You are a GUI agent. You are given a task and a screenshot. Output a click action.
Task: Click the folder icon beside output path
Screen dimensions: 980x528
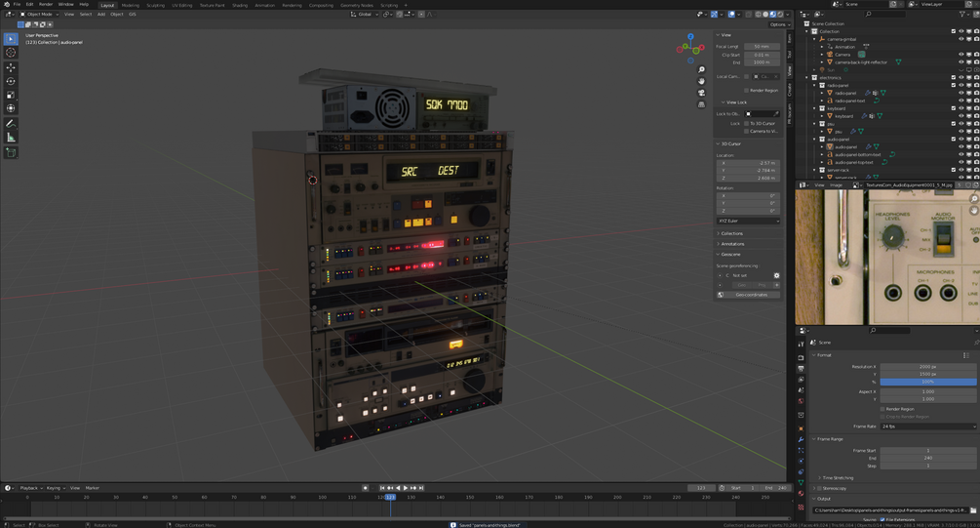point(973,510)
